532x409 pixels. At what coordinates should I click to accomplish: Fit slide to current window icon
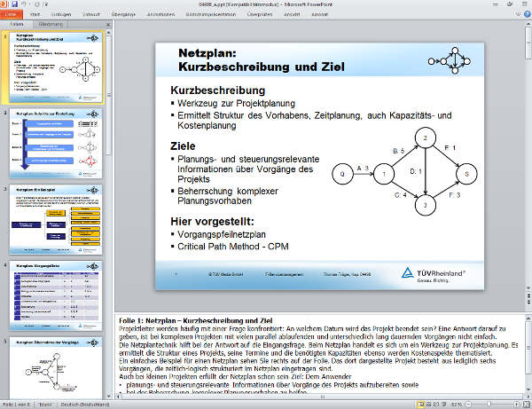(x=525, y=405)
